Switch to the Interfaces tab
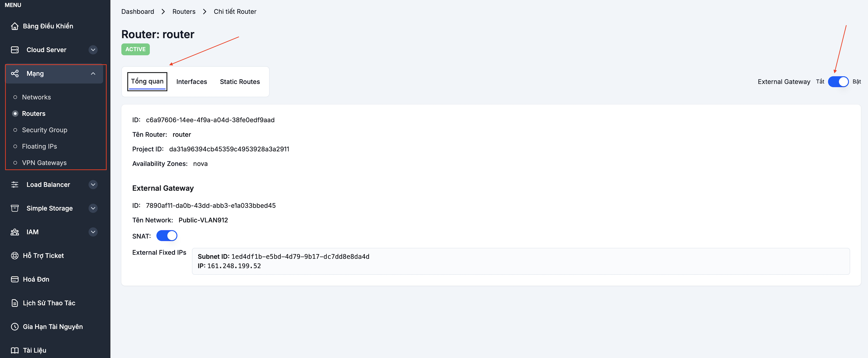 [191, 82]
